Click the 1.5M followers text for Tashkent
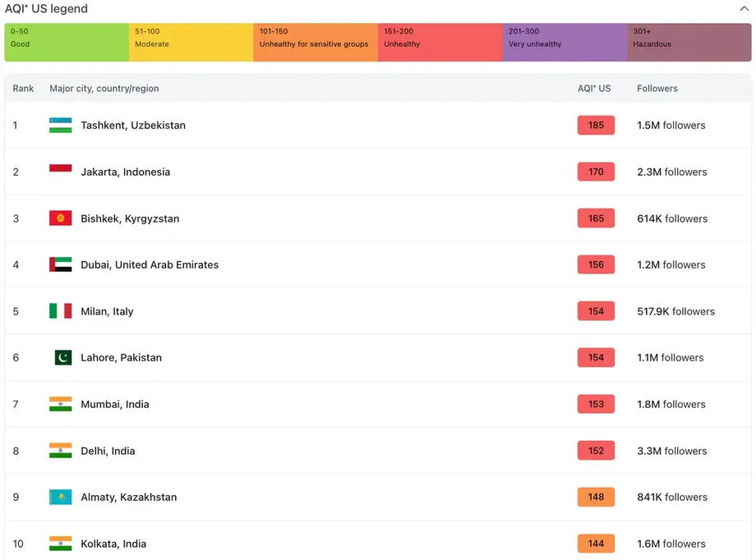The height and width of the screenshot is (560, 756). click(x=671, y=126)
